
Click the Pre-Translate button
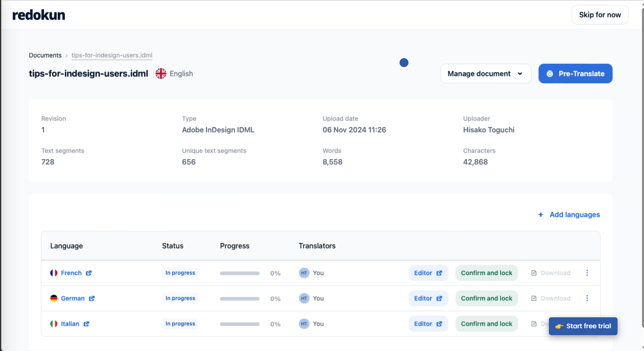(575, 74)
